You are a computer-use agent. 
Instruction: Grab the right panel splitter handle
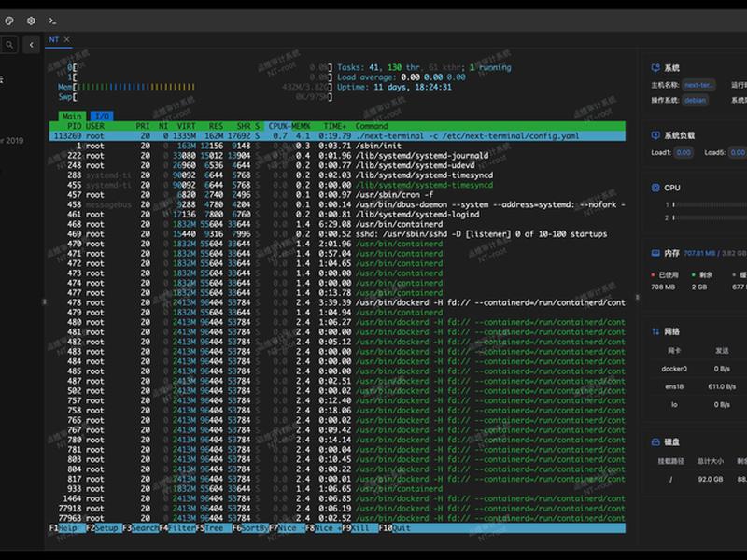(x=638, y=297)
